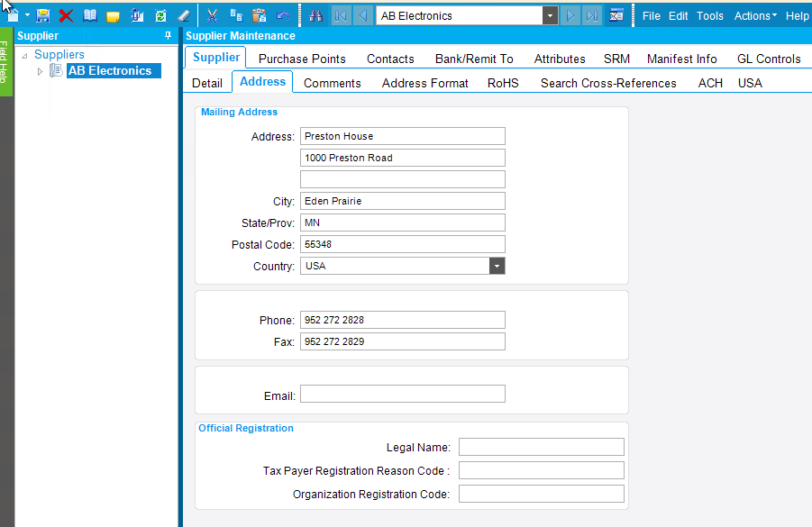Click the Preston House address field
Viewport: 812px width, 527px height.
click(x=402, y=136)
